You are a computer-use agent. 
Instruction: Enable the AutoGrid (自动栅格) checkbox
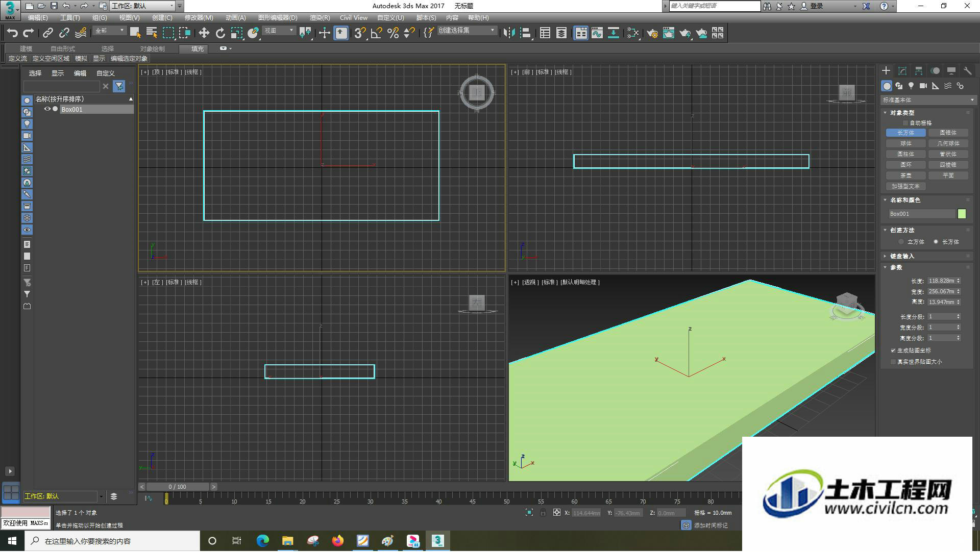point(905,123)
